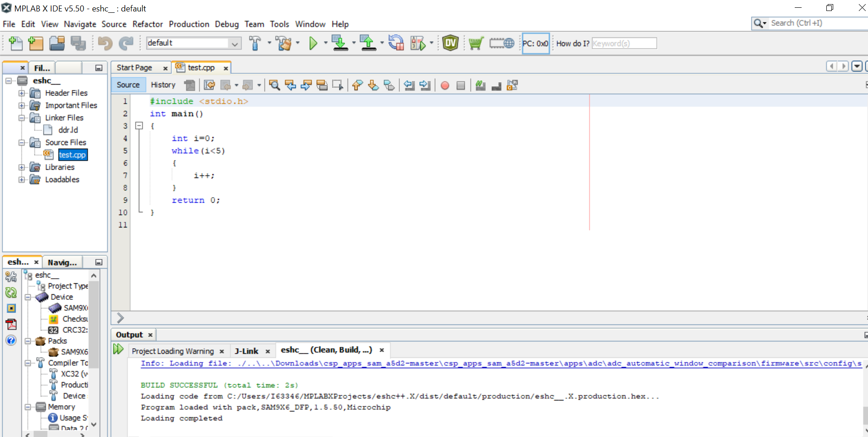Viewport: 868px width, 437px height.
Task: Expand the Header Files folder
Action: click(22, 93)
